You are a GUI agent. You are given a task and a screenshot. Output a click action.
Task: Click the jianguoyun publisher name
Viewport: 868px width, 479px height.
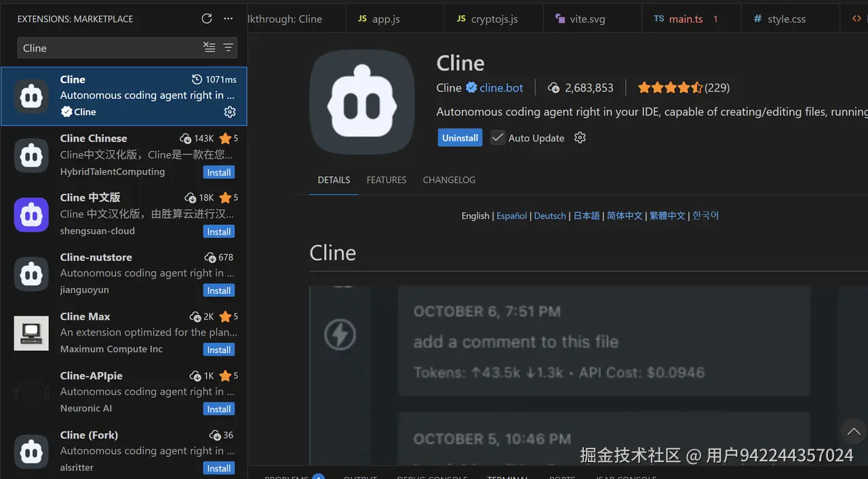(84, 290)
